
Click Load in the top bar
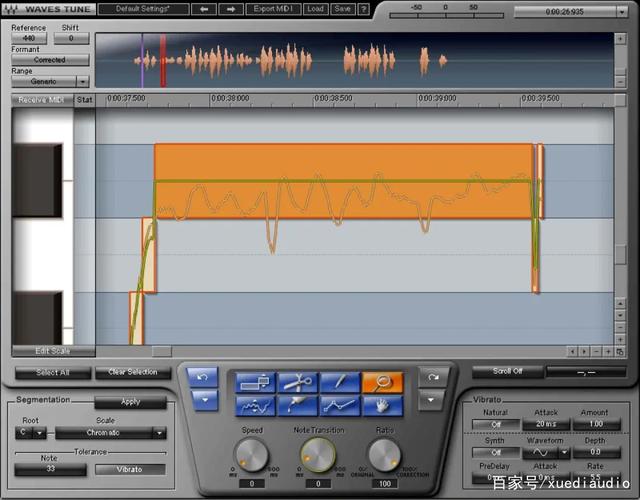click(316, 9)
